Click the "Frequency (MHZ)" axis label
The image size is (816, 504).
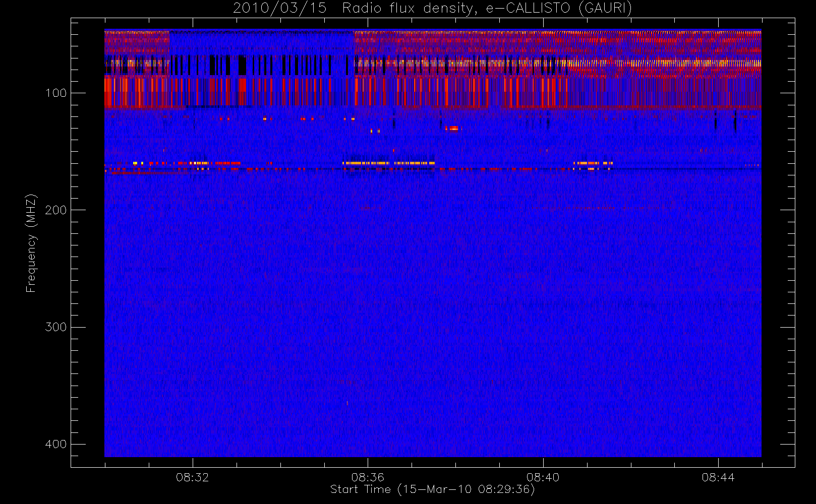pos(31,243)
